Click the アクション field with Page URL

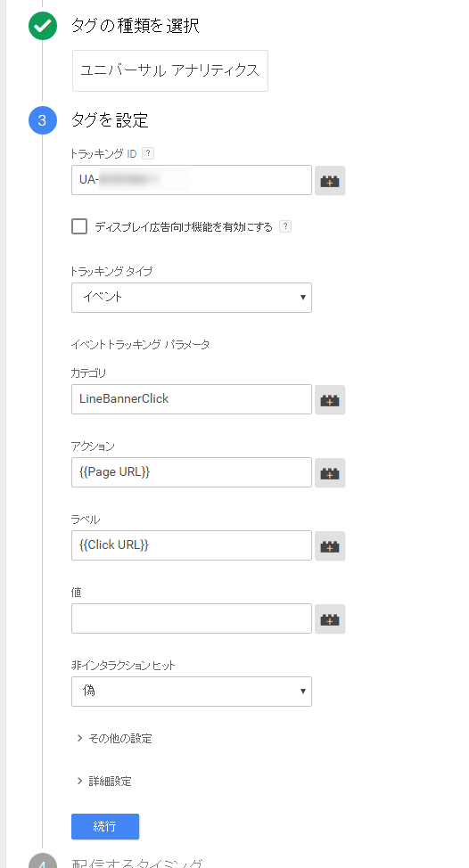(192, 472)
